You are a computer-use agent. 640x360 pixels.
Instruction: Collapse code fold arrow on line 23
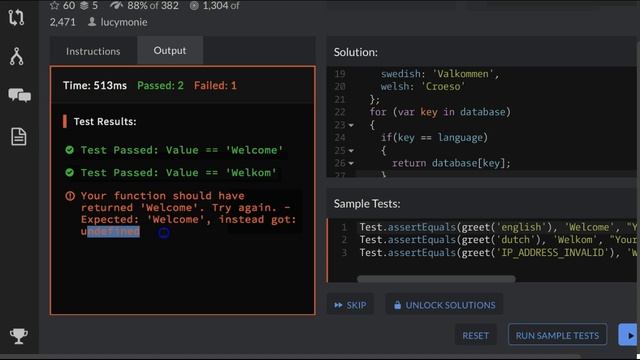(x=351, y=125)
